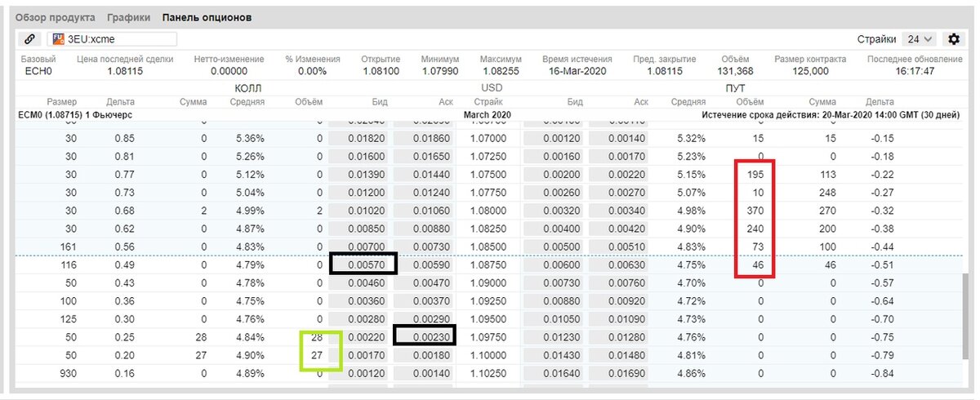Click the ПУТ section heading
The width and height of the screenshot is (980, 400).
point(735,87)
